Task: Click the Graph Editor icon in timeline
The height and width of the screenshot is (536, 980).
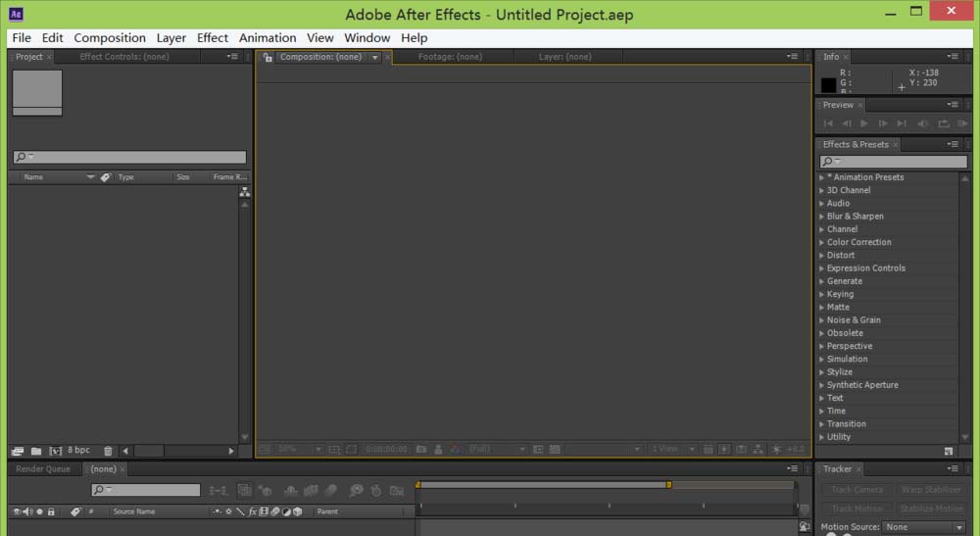Action: click(x=397, y=491)
